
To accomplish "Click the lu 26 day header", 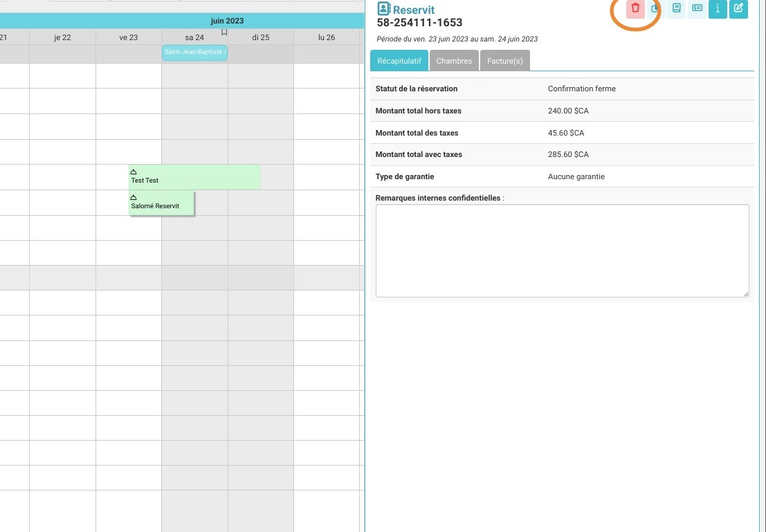I will (327, 37).
